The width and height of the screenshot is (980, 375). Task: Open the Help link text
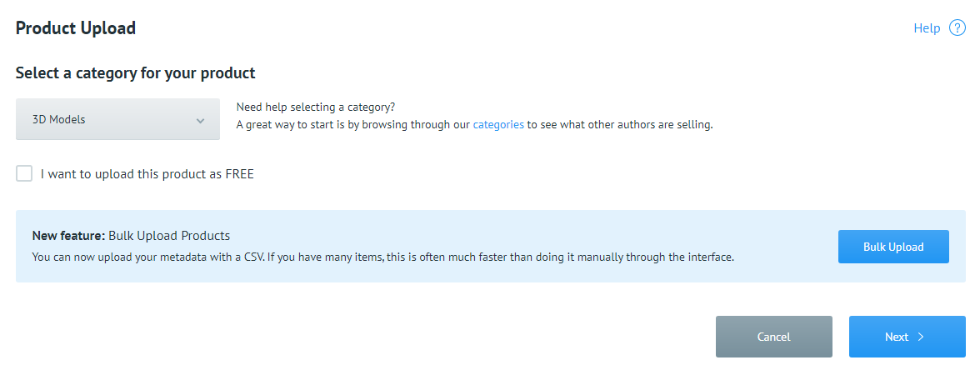pos(927,28)
